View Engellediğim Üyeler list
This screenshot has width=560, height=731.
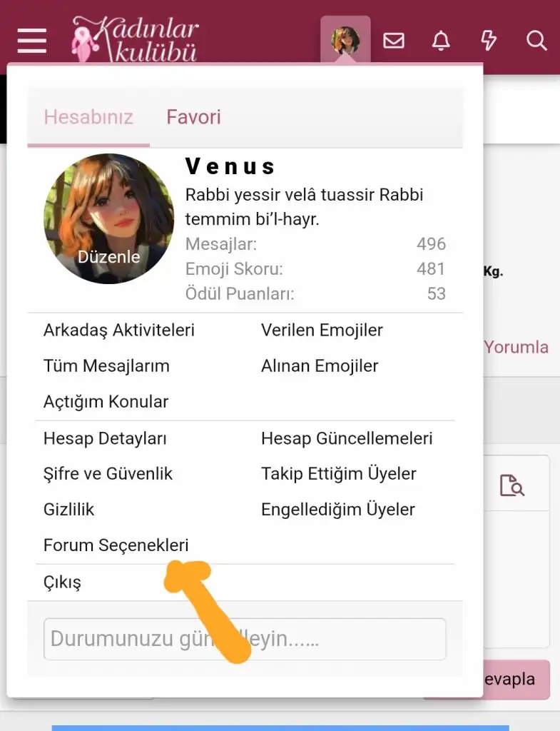337,510
